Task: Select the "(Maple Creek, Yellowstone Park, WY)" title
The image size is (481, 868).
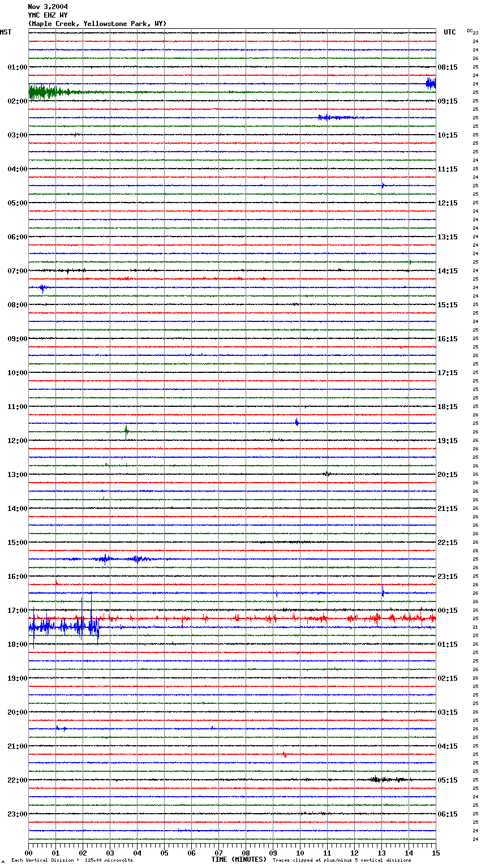Action: pyautogui.click(x=97, y=24)
